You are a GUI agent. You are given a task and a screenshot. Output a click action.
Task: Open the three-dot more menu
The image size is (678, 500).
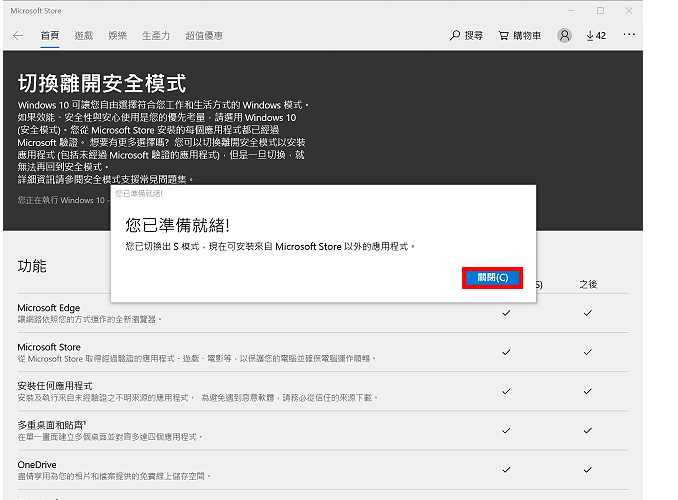click(x=629, y=34)
